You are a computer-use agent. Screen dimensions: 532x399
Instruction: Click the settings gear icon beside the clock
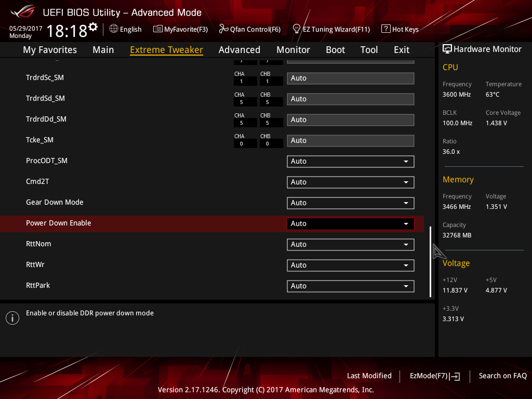[93, 27]
